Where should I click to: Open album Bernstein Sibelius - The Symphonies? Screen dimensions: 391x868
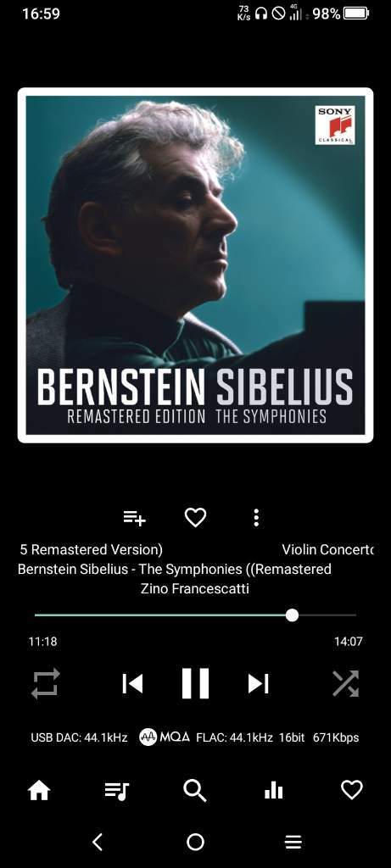point(175,569)
